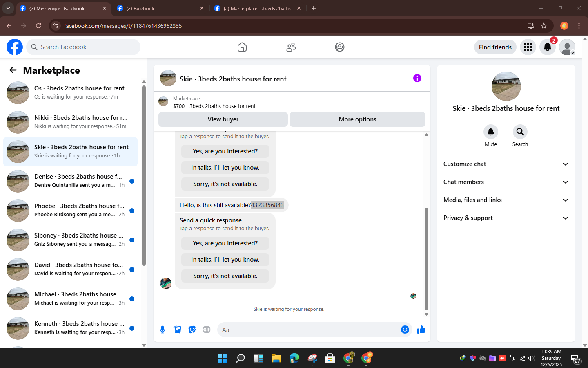The width and height of the screenshot is (588, 368).
Task: Open the notifications bell
Action: click(x=548, y=47)
